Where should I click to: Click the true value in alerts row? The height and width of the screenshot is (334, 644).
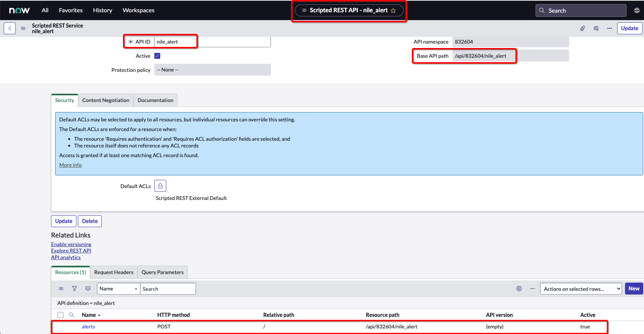(585, 327)
